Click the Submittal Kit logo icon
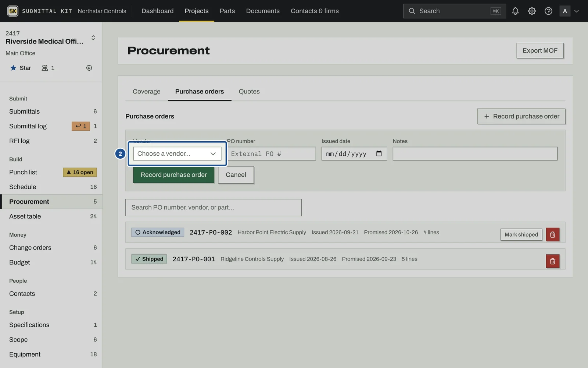The image size is (588, 368). click(13, 11)
